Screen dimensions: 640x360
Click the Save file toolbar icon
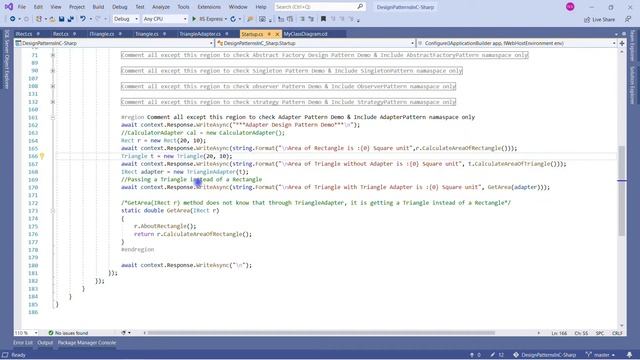[x=61, y=19]
